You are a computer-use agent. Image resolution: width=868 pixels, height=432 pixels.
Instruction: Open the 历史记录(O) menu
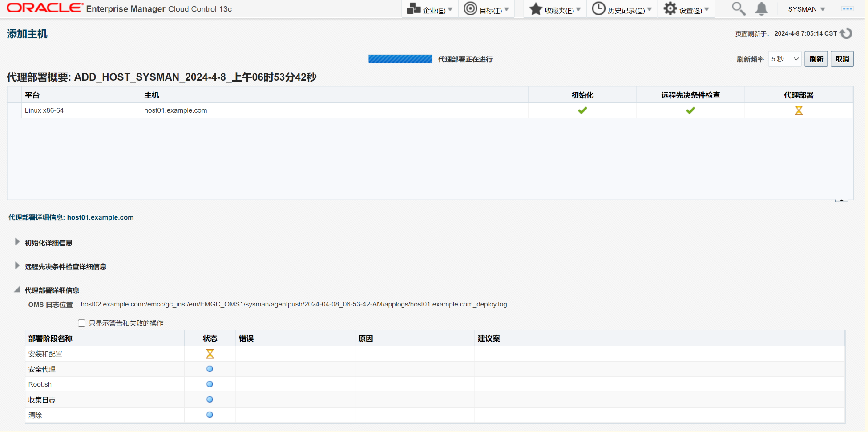622,9
